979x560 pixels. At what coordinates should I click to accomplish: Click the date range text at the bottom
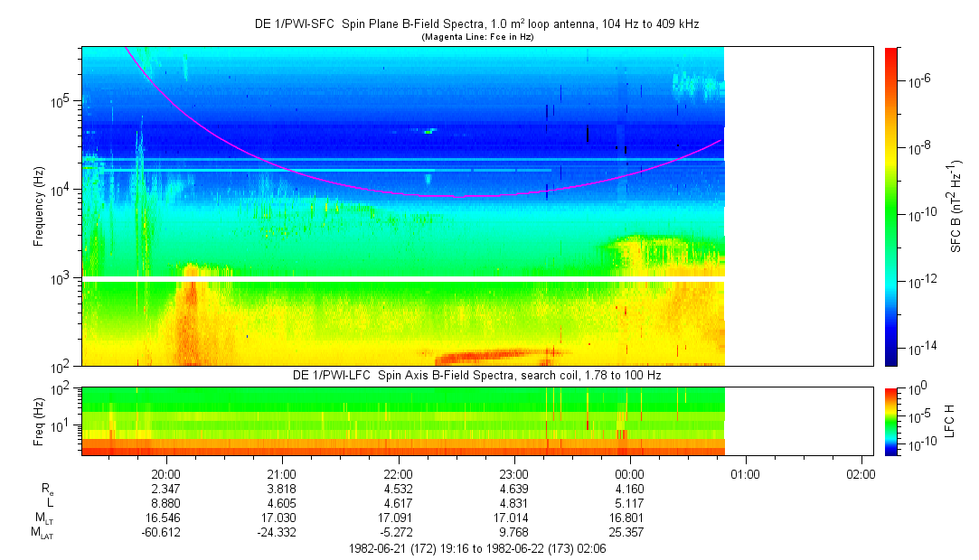pos(476,548)
